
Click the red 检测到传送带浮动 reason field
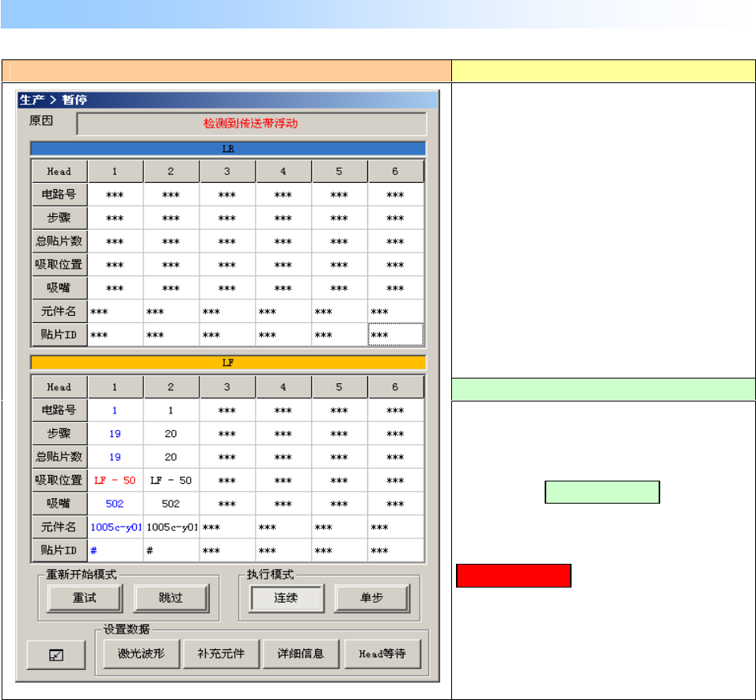point(251,124)
